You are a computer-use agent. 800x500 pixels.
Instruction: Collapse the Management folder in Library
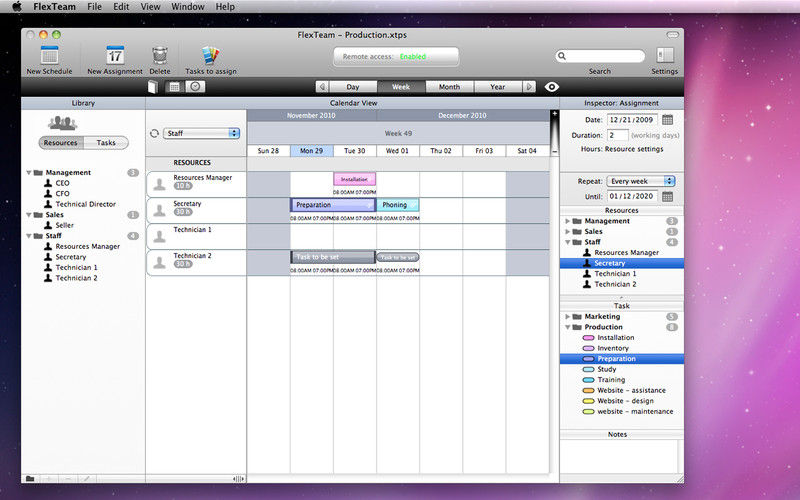pos(29,173)
